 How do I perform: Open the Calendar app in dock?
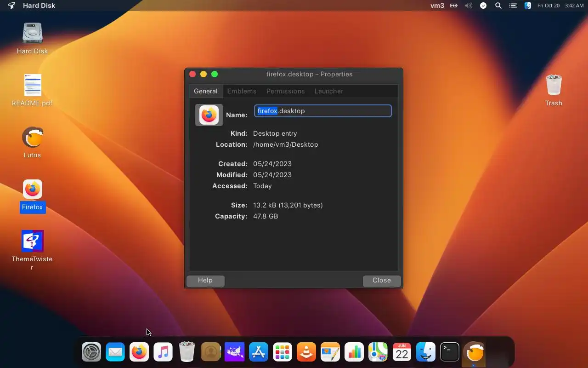pyautogui.click(x=402, y=353)
